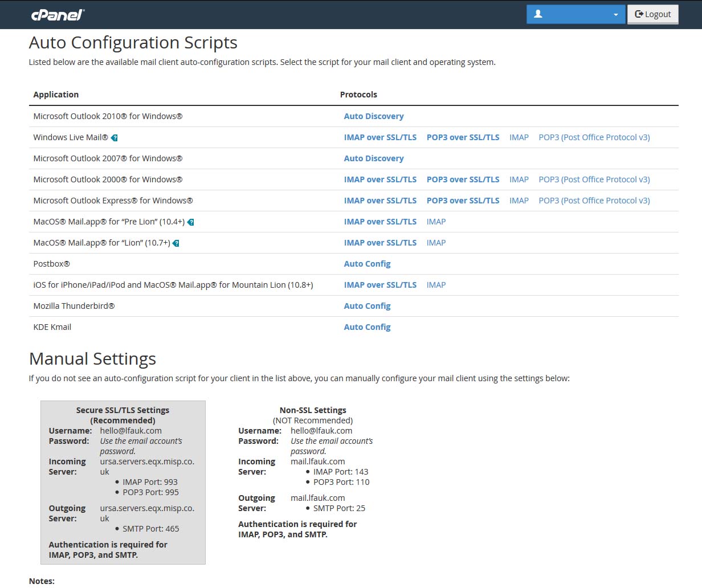
Task: Select Auto Config for Postbox
Action: [367, 263]
